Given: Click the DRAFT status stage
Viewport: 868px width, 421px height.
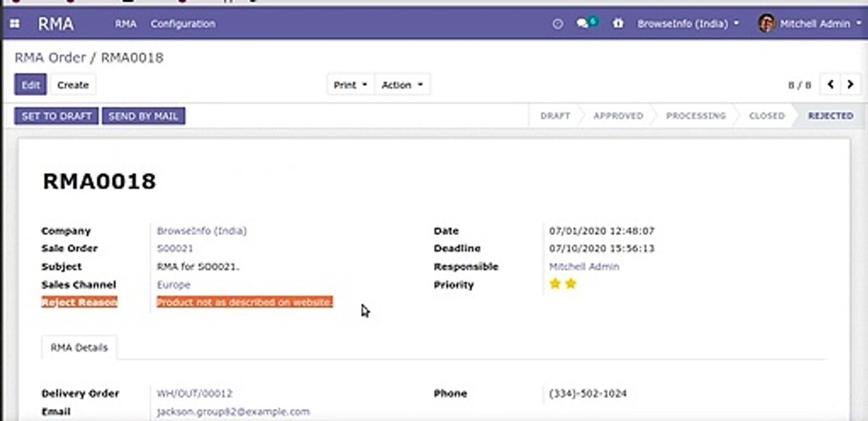Looking at the screenshot, I should coord(555,116).
